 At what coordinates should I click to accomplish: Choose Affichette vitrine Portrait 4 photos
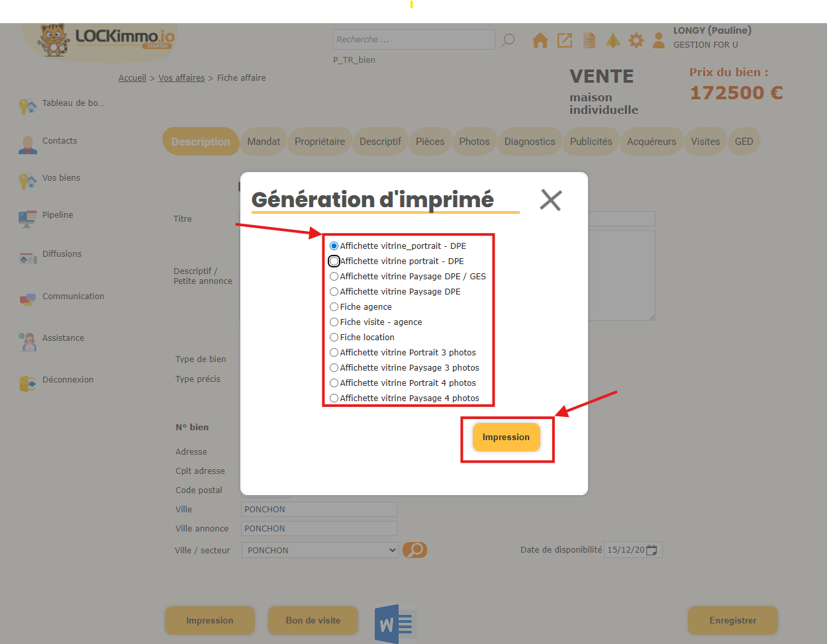334,383
